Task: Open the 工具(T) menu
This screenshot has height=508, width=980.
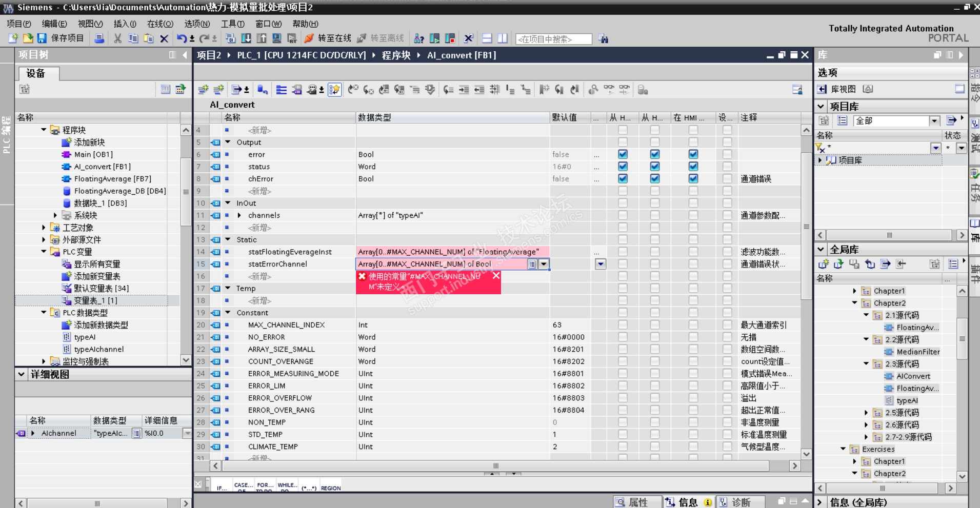Action: coord(232,24)
